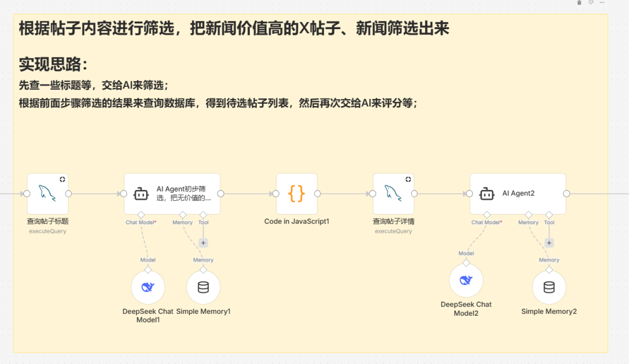Image resolution: width=629 pixels, height=364 pixels.
Task: Select the Simple Memory1 database icon
Action: 203,287
